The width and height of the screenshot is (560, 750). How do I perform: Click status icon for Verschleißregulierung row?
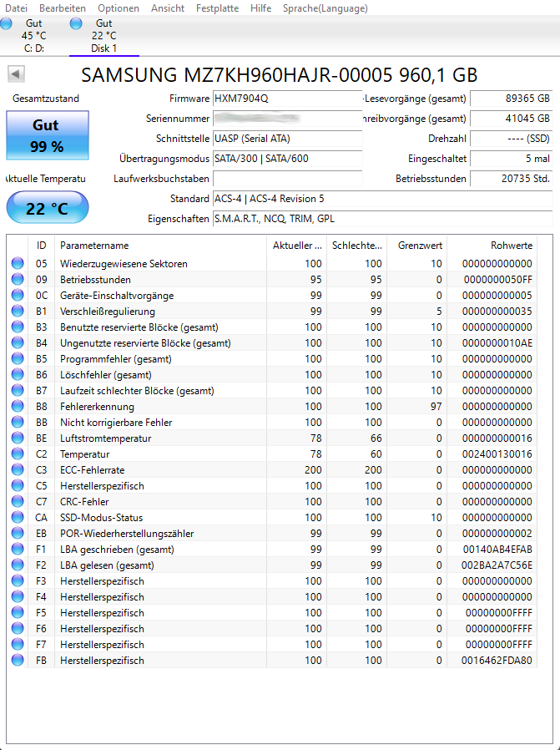[18, 311]
